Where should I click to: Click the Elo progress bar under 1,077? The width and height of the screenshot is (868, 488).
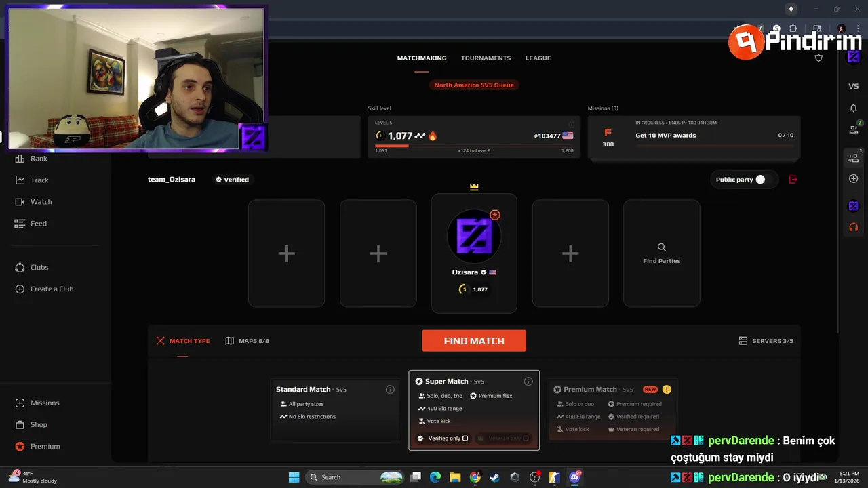click(474, 146)
